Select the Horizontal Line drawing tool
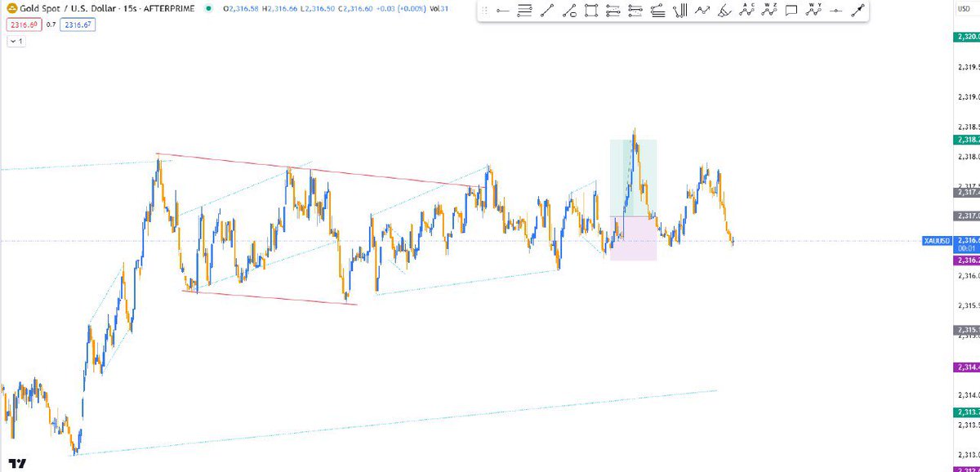This screenshot has width=980, height=472. click(503, 11)
